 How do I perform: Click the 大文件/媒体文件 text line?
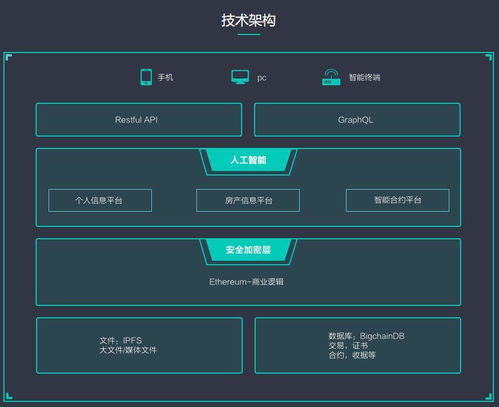pos(128,350)
